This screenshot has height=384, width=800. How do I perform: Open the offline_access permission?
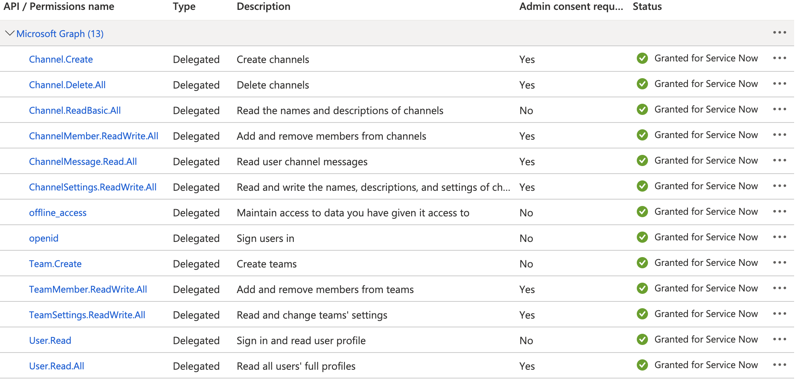click(58, 213)
